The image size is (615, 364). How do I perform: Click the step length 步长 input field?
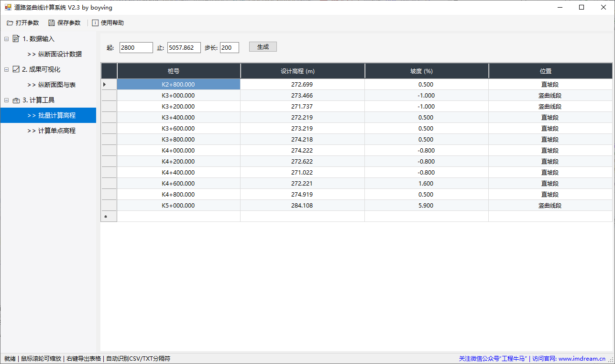click(229, 47)
